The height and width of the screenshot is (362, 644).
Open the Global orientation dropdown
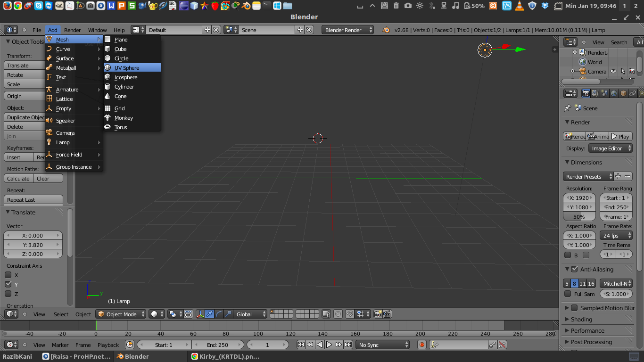pyautogui.click(x=251, y=314)
